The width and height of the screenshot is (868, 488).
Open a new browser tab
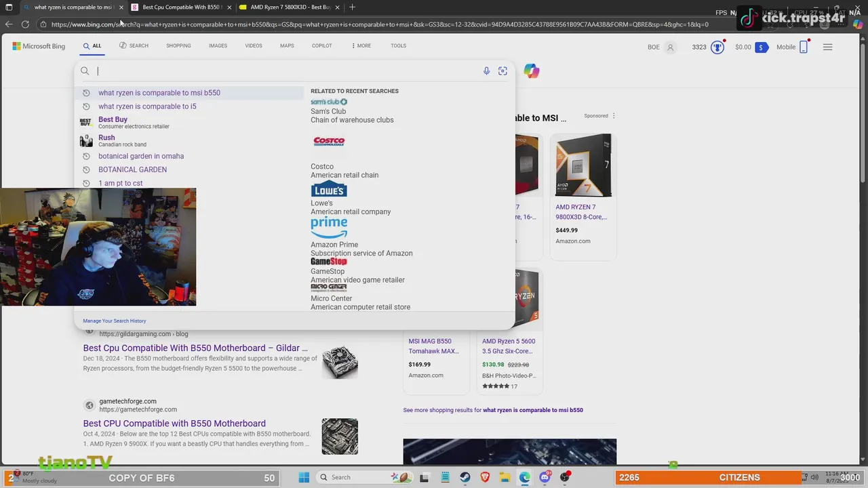(352, 7)
